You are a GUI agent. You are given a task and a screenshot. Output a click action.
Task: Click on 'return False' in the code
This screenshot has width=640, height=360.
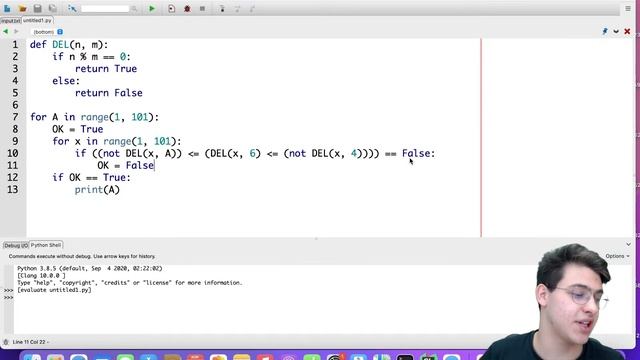(109, 93)
